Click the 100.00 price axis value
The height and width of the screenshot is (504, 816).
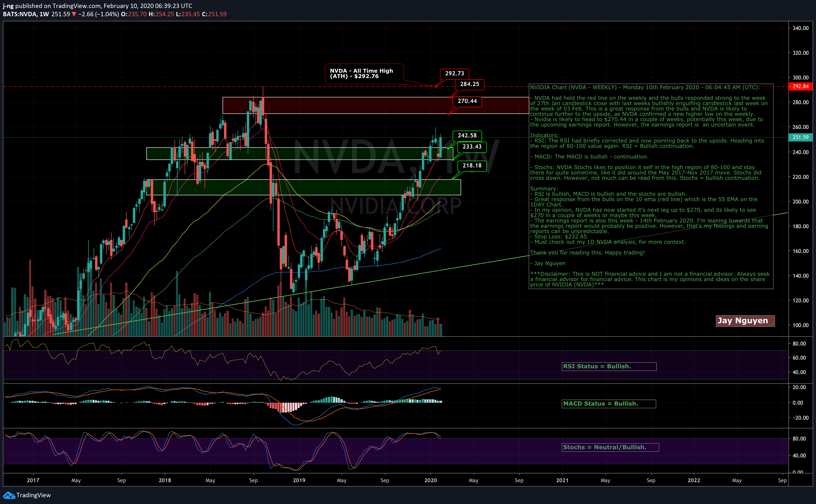pyautogui.click(x=800, y=325)
